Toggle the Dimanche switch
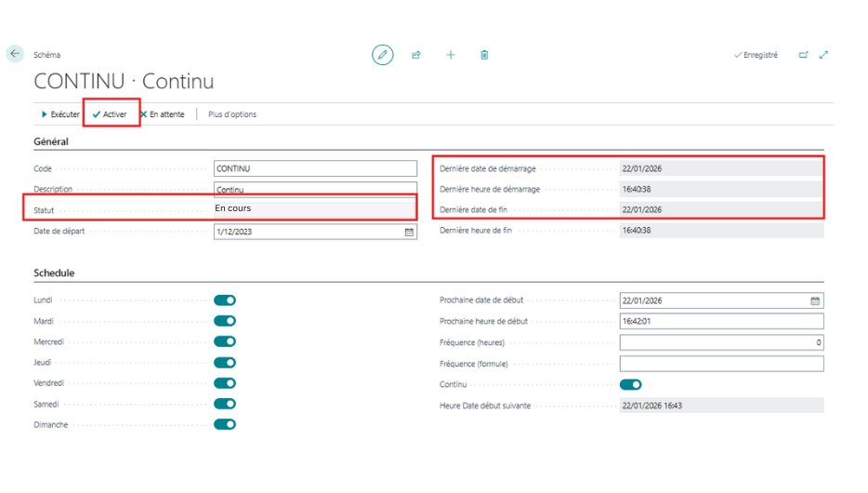This screenshot has height=493, width=868. tap(225, 424)
